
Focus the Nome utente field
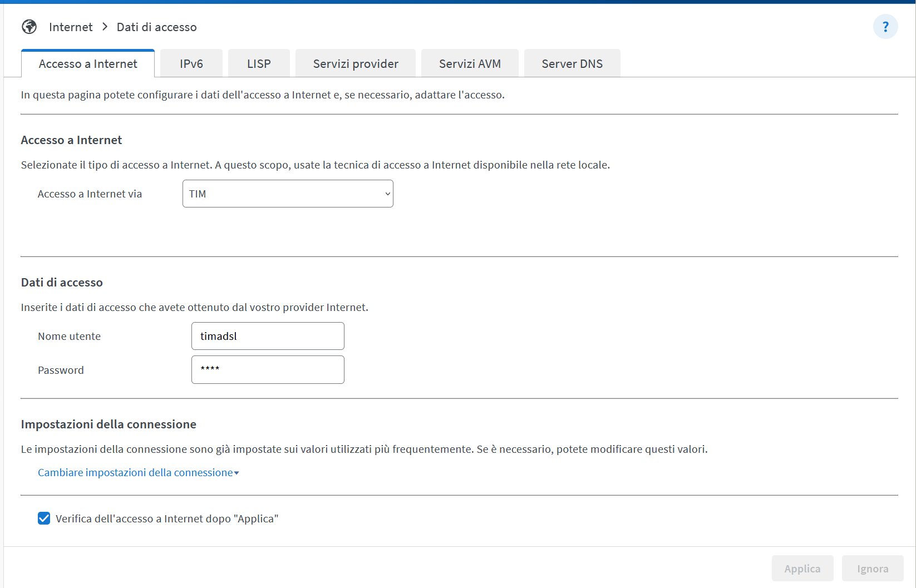click(268, 336)
